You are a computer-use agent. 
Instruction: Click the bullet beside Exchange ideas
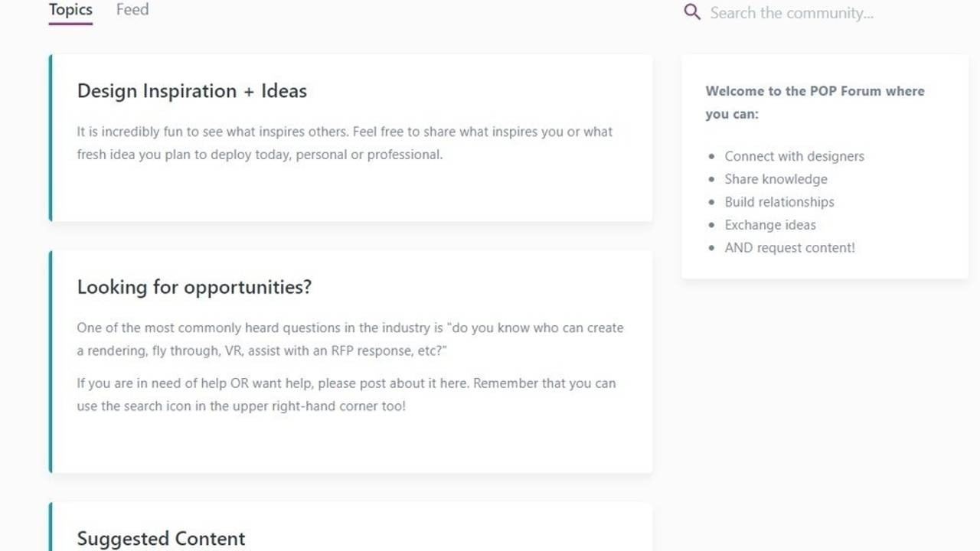[711, 225]
